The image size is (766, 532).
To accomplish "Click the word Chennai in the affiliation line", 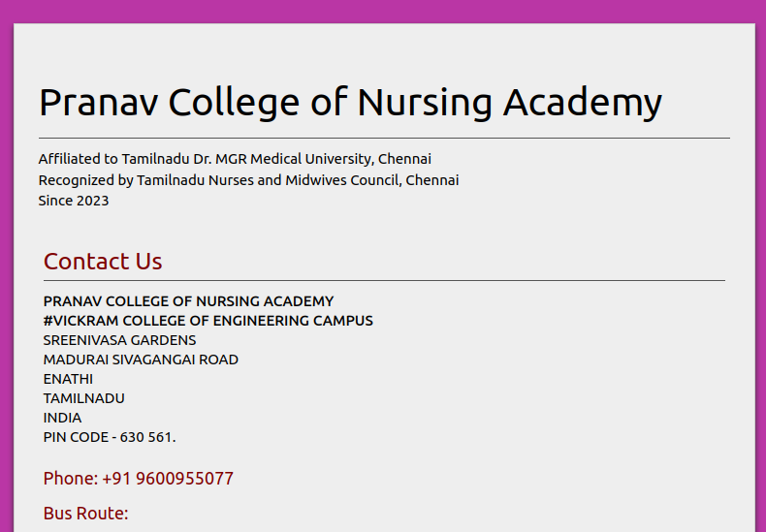I will pos(404,159).
